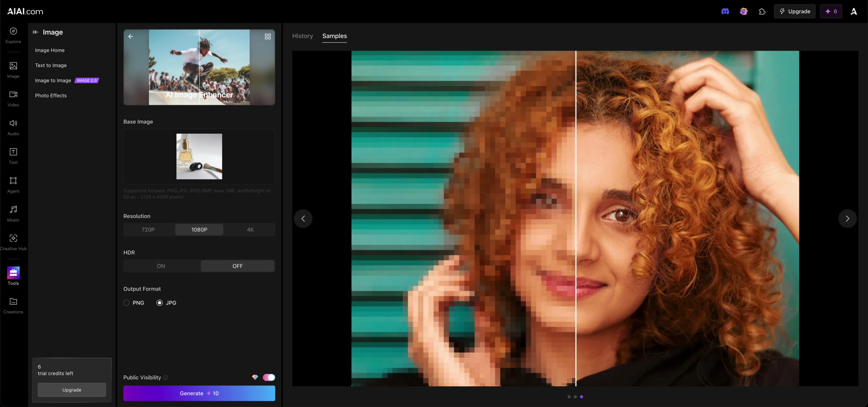The image size is (868, 407).
Task: Open Text to Image menu item
Action: [x=51, y=65]
